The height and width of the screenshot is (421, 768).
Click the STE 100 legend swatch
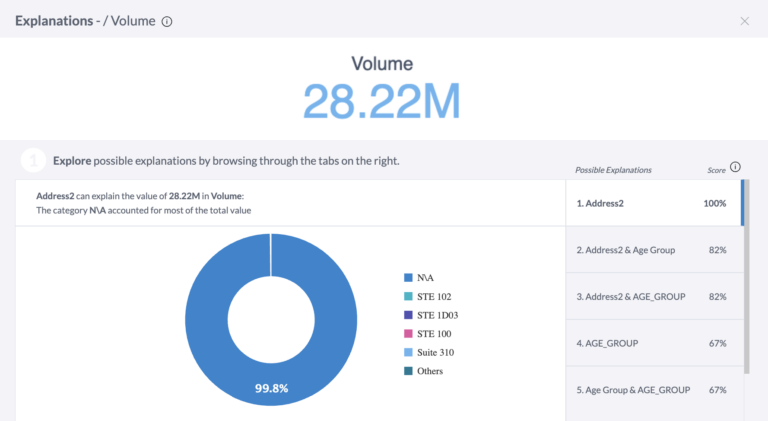tap(407, 333)
